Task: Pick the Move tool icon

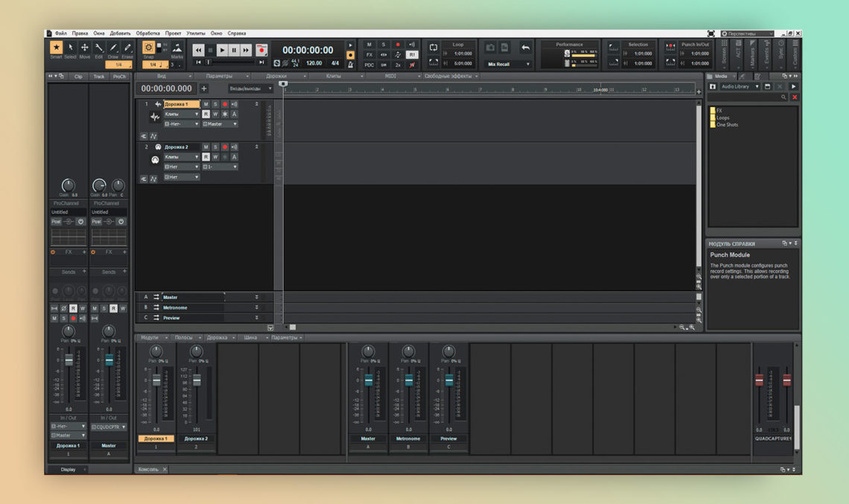Action: 85,48
